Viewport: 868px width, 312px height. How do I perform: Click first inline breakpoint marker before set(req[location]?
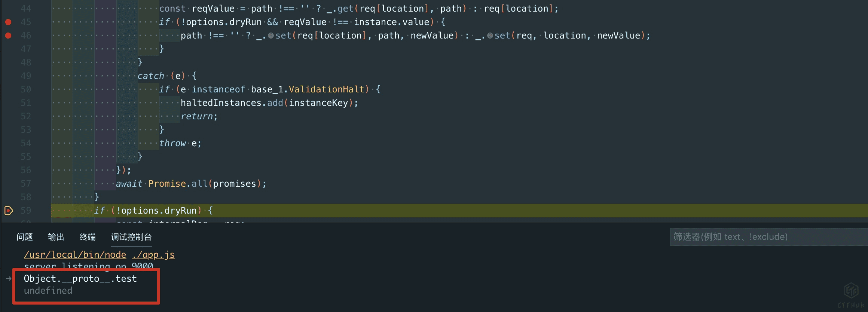[271, 36]
